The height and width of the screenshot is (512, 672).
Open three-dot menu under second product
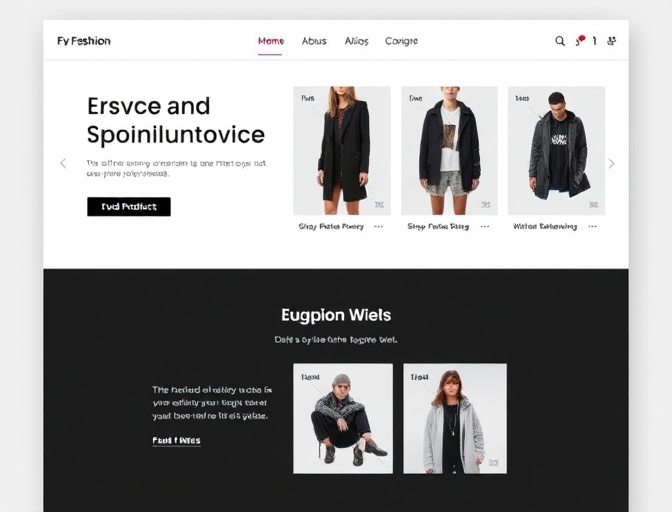pyautogui.click(x=485, y=226)
